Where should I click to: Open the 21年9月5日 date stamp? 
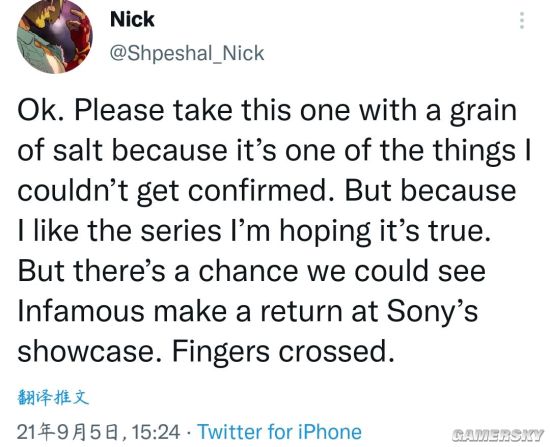click(x=69, y=432)
